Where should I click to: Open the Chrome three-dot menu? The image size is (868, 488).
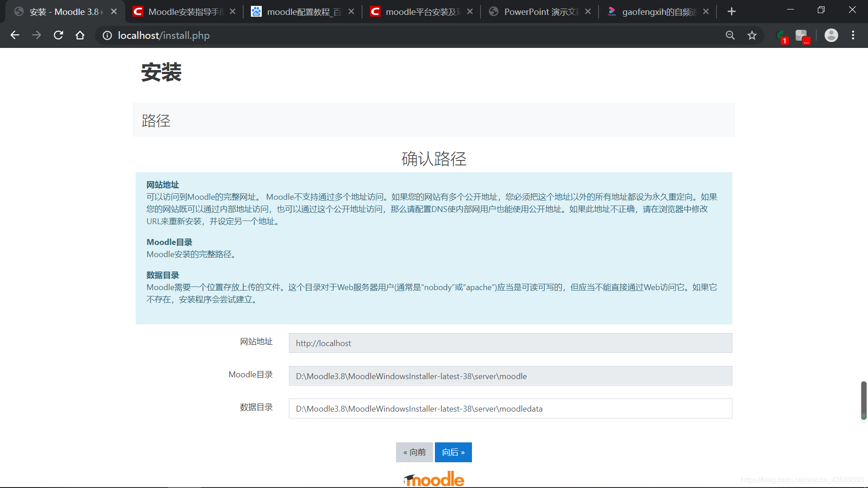[853, 35]
